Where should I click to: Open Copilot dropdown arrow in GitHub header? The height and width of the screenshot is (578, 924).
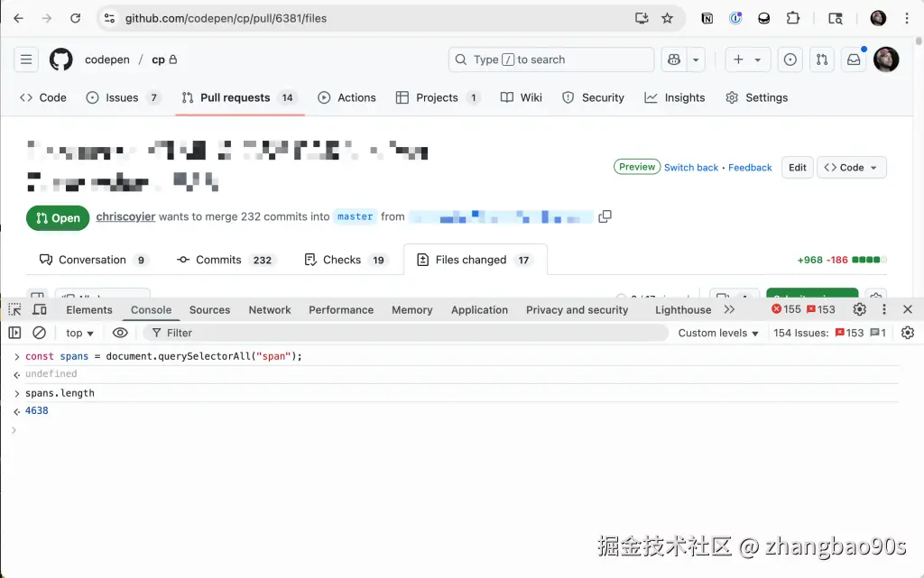(x=696, y=60)
